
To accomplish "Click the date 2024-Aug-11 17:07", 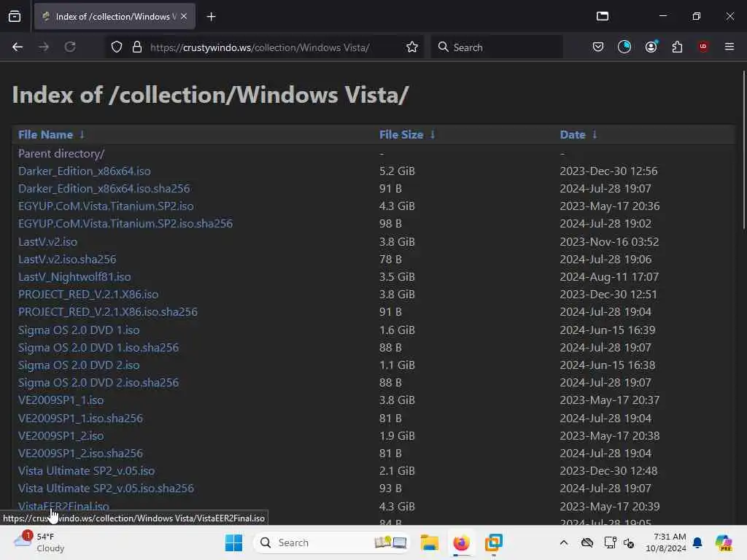I will 609,276.
